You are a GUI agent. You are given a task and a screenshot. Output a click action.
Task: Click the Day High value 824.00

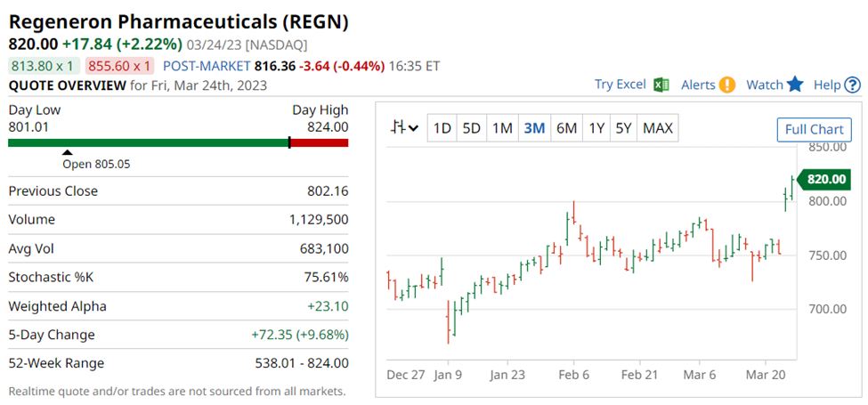pyautogui.click(x=328, y=126)
